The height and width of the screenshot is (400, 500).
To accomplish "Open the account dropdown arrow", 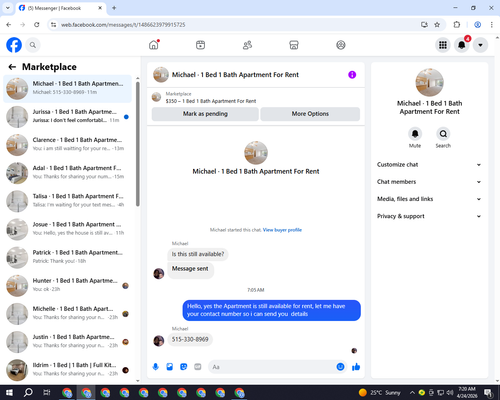I will [480, 45].
